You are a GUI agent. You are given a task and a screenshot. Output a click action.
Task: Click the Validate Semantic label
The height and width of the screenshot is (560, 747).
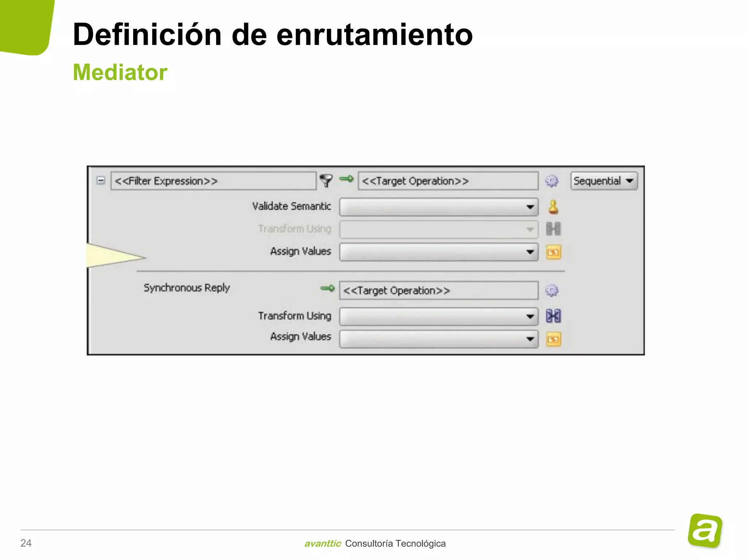pos(291,206)
